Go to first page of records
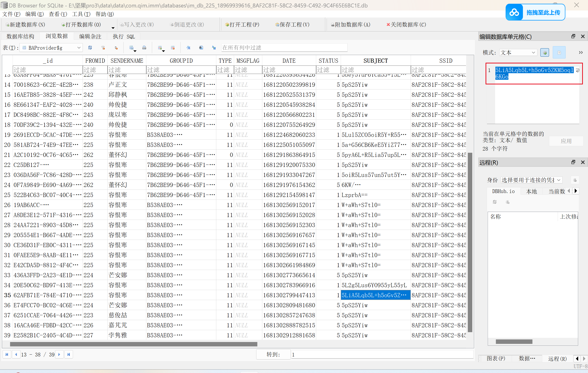This screenshot has width=588, height=373. coord(7,354)
